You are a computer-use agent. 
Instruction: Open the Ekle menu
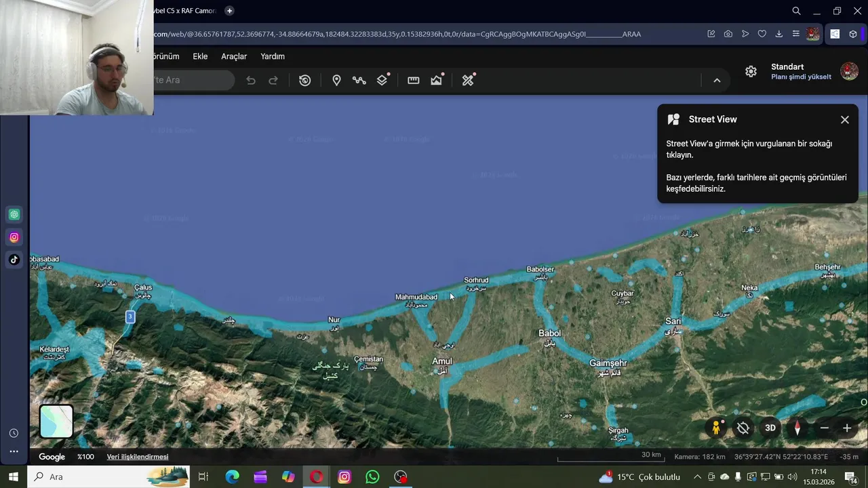(200, 56)
